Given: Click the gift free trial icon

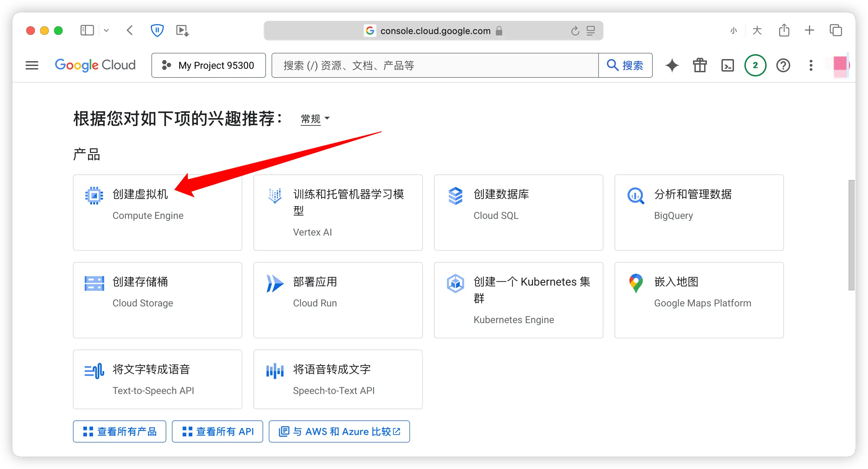Looking at the screenshot, I should click(x=700, y=65).
